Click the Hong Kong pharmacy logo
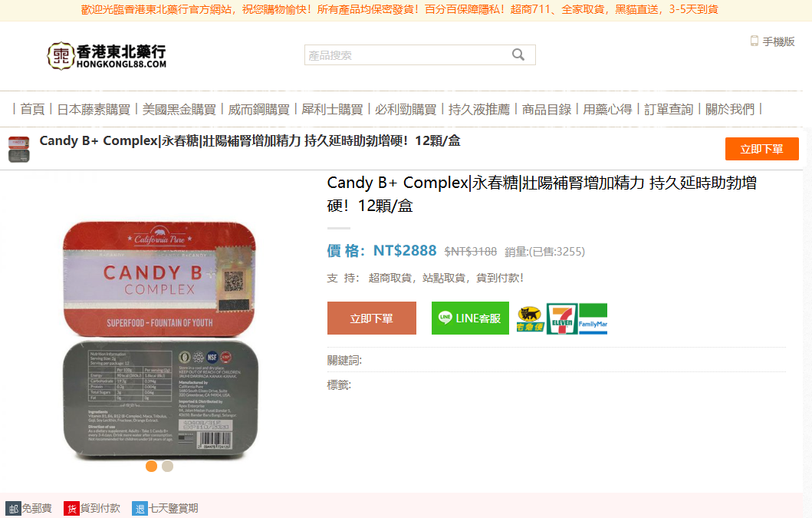This screenshot has height=518, width=812. click(107, 55)
